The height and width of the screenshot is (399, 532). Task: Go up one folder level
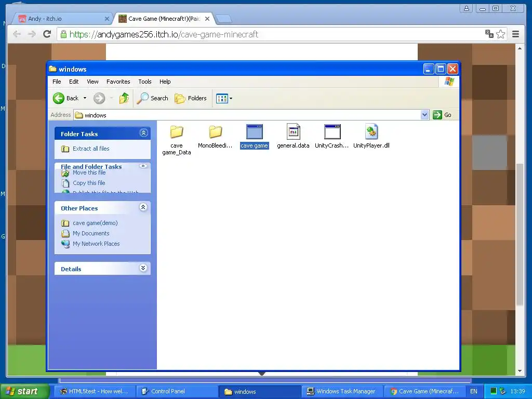point(124,98)
